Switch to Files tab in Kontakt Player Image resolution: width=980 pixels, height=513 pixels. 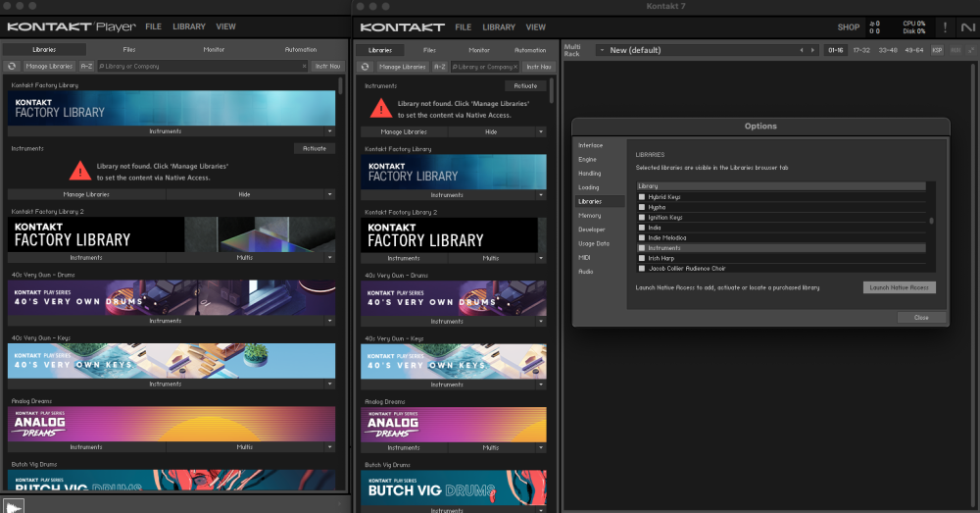point(129,49)
